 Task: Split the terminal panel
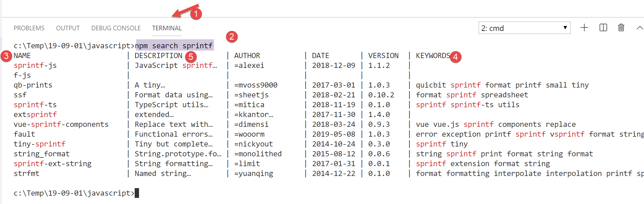click(603, 28)
